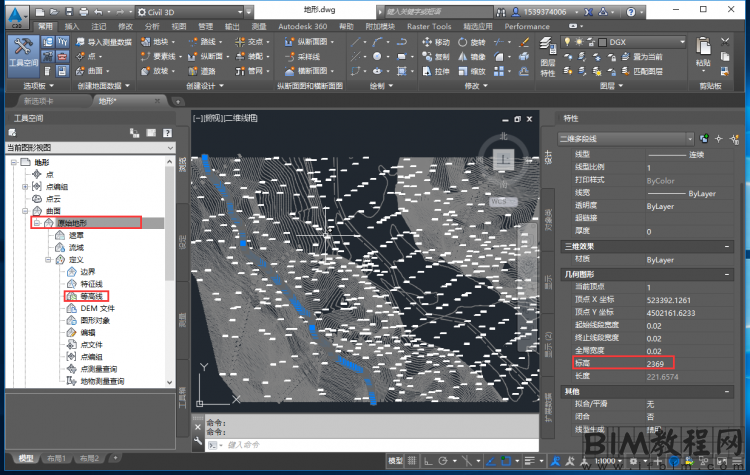Image resolution: width=750 pixels, height=475 pixels.
Task: Toggle the Toolbox toolspace icon
Action: pyautogui.click(x=62, y=56)
